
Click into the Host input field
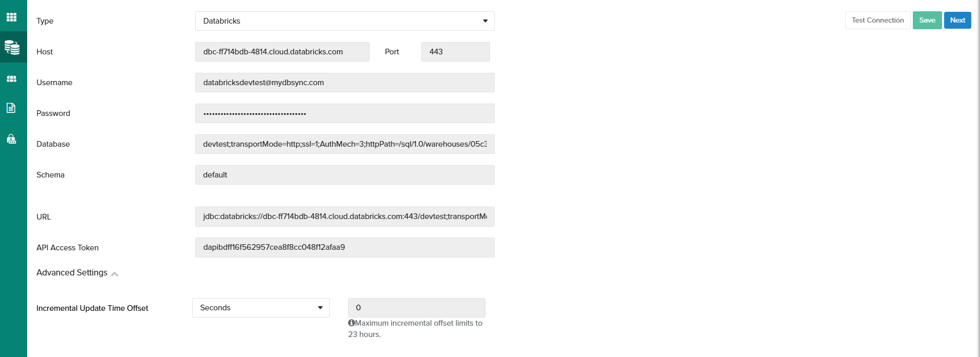pos(282,52)
